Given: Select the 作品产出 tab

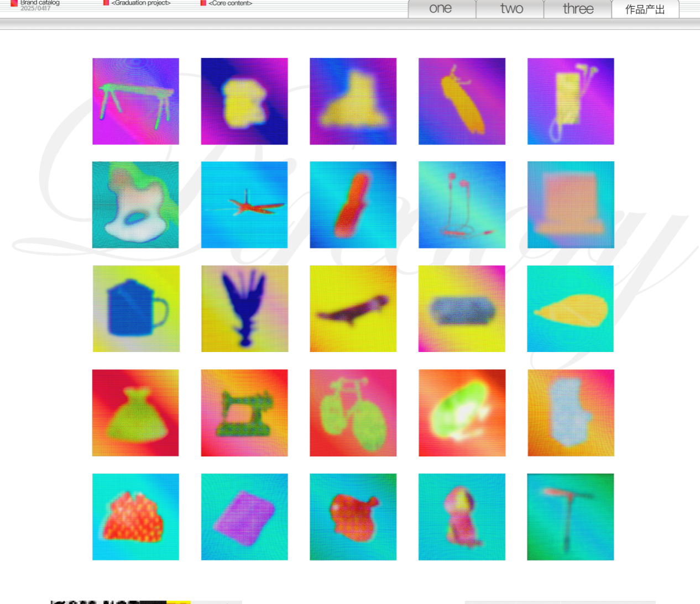Looking at the screenshot, I should pyautogui.click(x=645, y=9).
